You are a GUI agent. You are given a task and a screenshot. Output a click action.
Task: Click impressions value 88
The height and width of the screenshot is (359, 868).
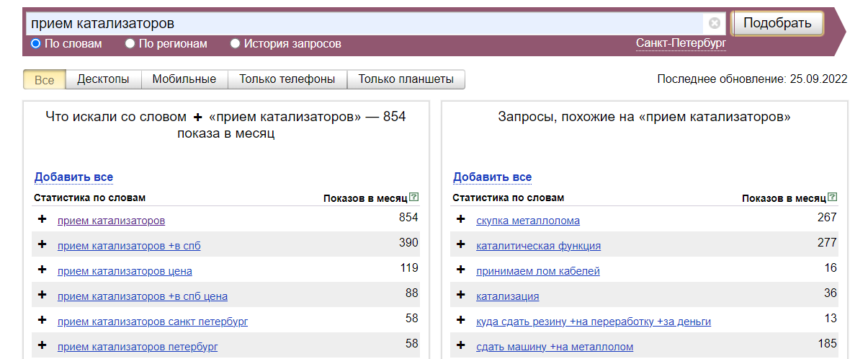412,293
